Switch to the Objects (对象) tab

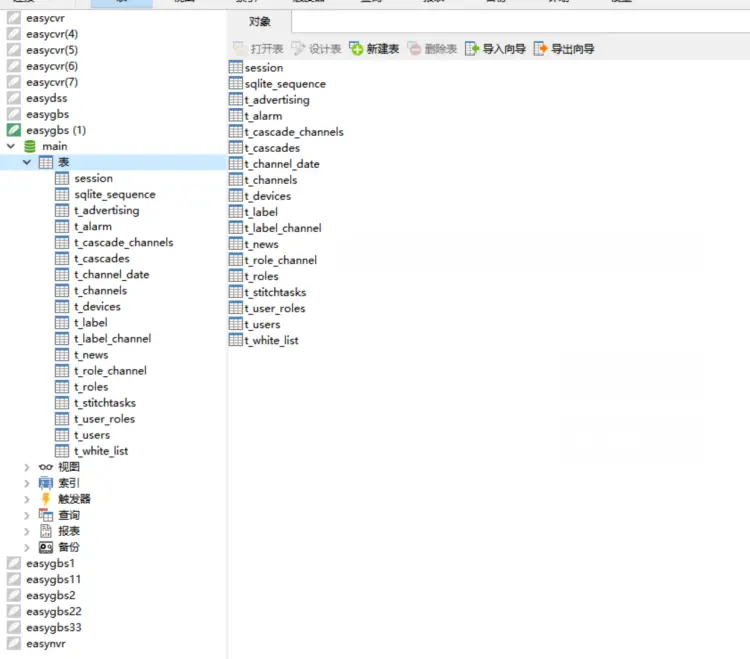260,21
